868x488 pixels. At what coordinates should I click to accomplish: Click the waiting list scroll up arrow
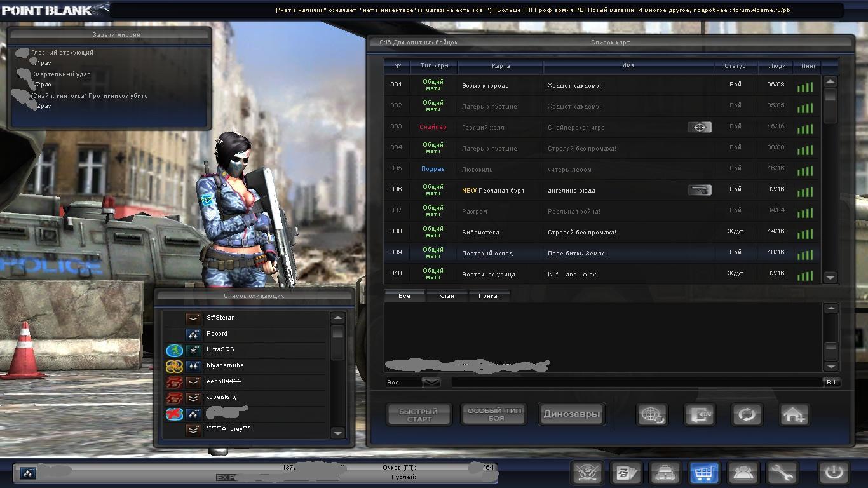pyautogui.click(x=337, y=318)
